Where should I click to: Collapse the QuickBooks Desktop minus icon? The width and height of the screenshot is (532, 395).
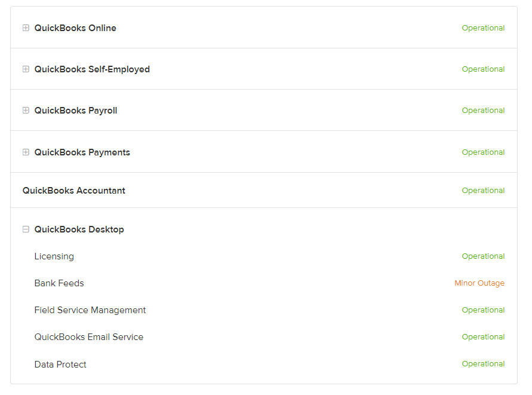tap(26, 229)
